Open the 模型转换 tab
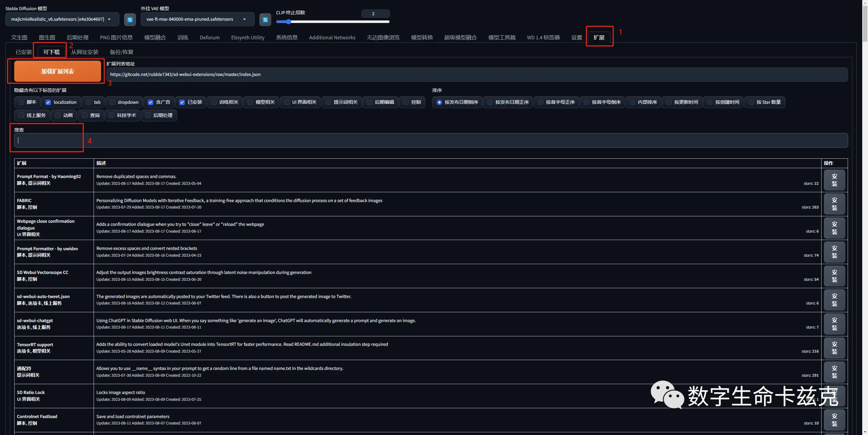The height and width of the screenshot is (435, 868). [x=422, y=37]
